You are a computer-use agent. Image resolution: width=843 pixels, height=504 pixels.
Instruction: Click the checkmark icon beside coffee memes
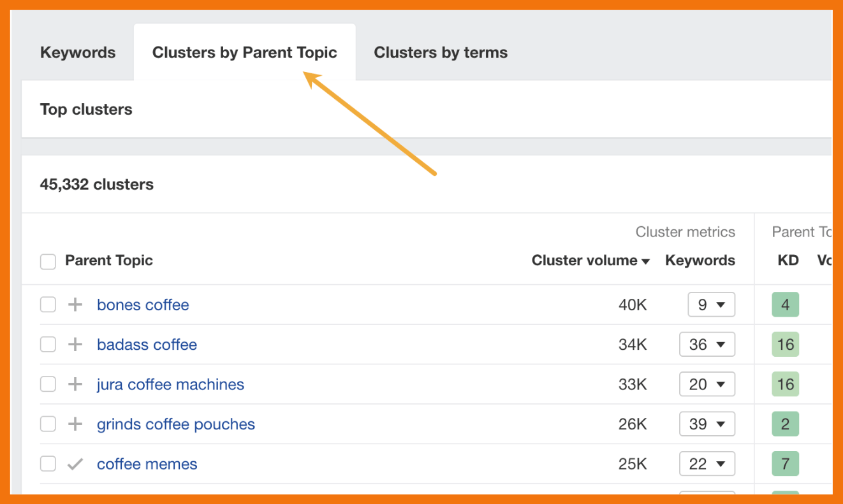click(75, 464)
